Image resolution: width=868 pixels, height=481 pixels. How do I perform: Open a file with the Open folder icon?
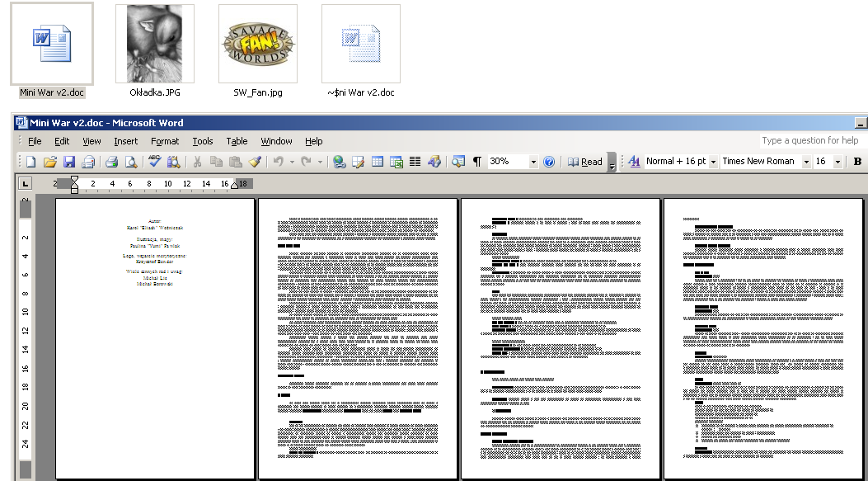point(50,162)
